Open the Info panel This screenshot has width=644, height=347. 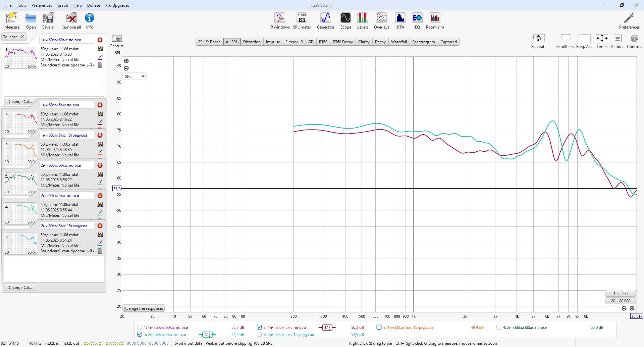[x=90, y=21]
